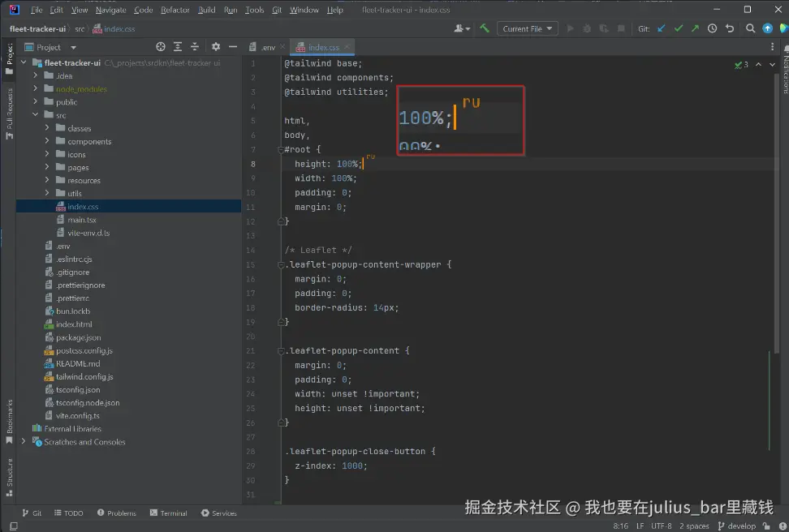This screenshot has height=532, width=789.
Task: Click the Rollback undo arrow icon
Action: pos(730,28)
